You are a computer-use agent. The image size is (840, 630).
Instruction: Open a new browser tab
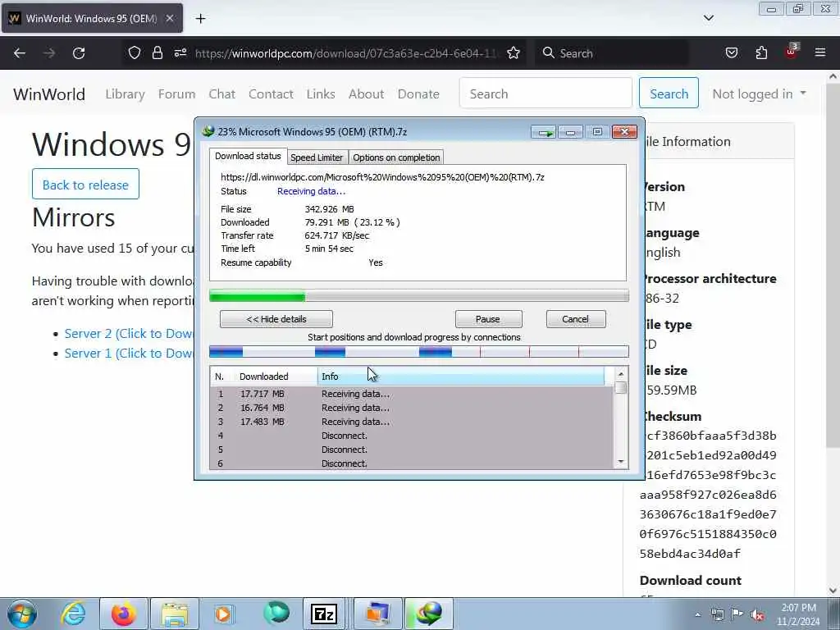click(200, 18)
